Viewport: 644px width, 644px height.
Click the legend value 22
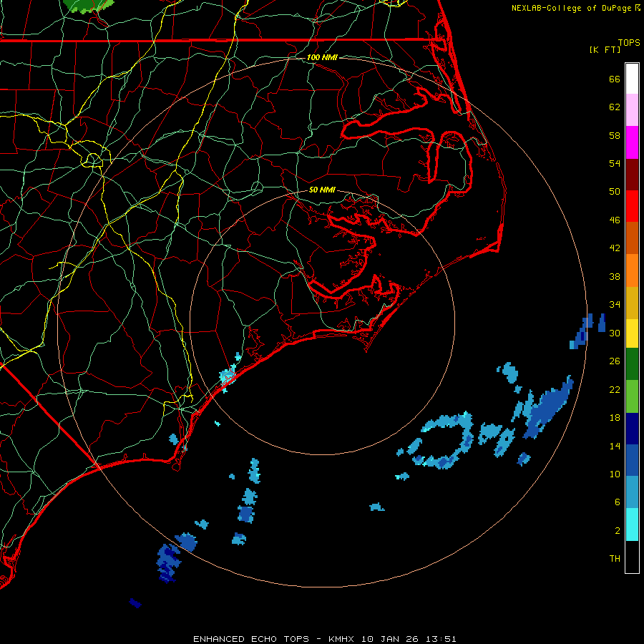(615, 389)
